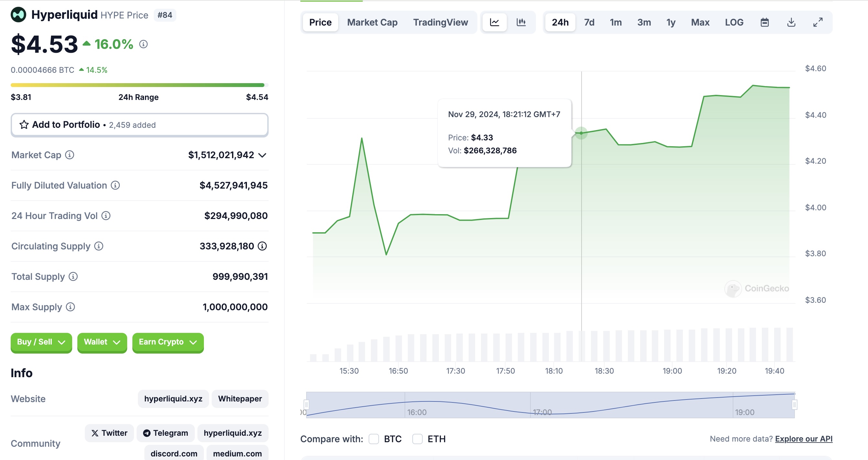Open Circulating Supply label info icon

pyautogui.click(x=98, y=246)
